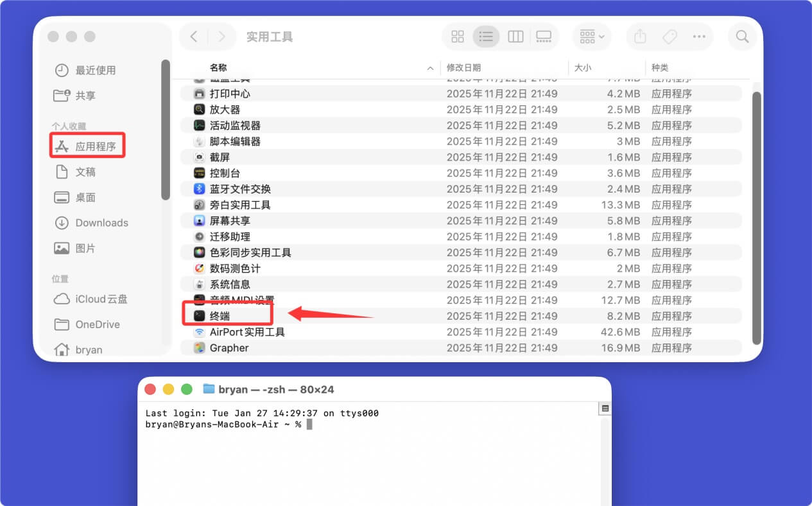
Task: Open the Share icon in the toolbar
Action: tap(639, 37)
